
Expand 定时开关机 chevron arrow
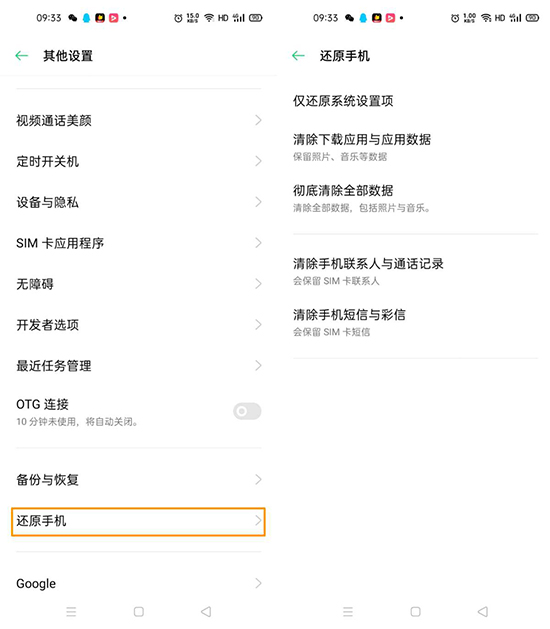(x=258, y=161)
